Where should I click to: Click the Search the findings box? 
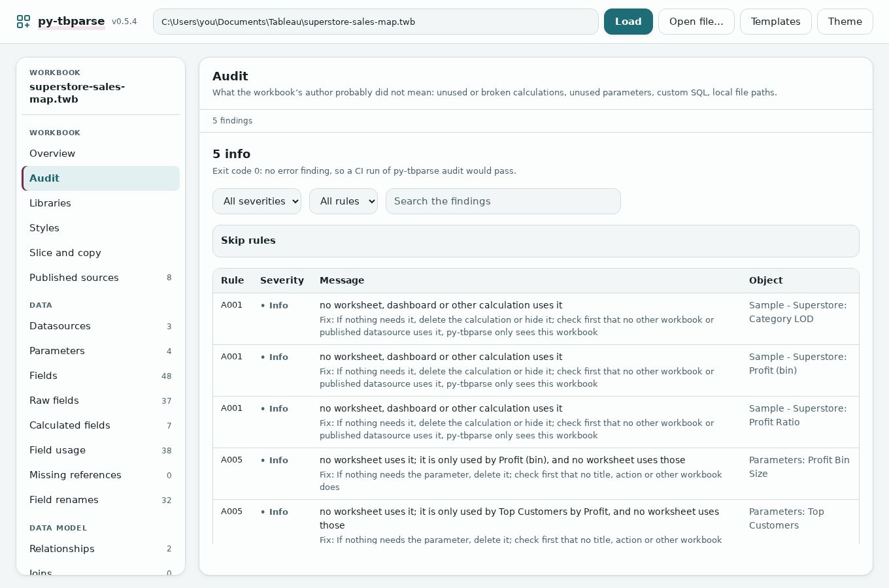[503, 201]
